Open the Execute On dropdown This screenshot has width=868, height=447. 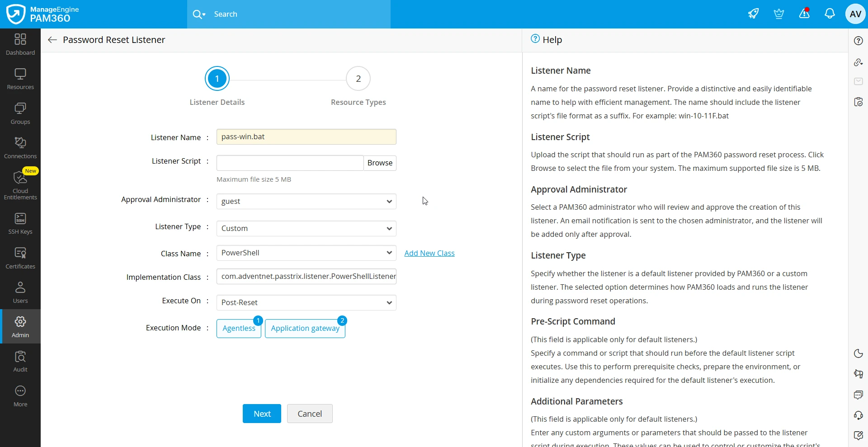pyautogui.click(x=307, y=303)
